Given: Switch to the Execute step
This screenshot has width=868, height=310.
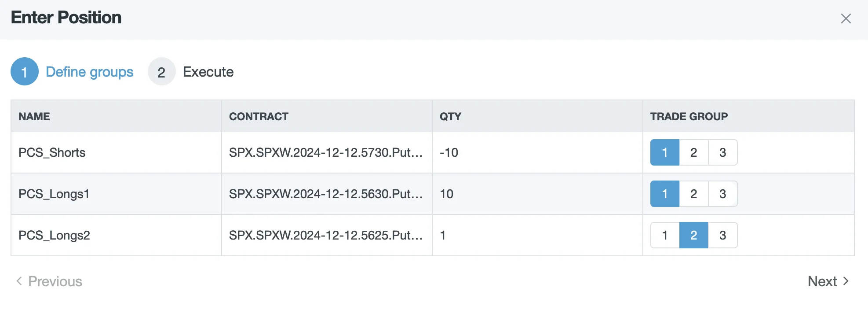Looking at the screenshot, I should [208, 71].
